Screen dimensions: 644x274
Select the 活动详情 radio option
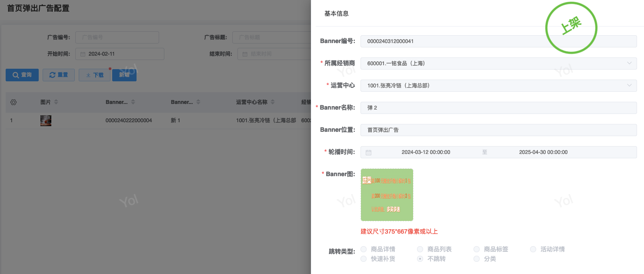pos(533,249)
